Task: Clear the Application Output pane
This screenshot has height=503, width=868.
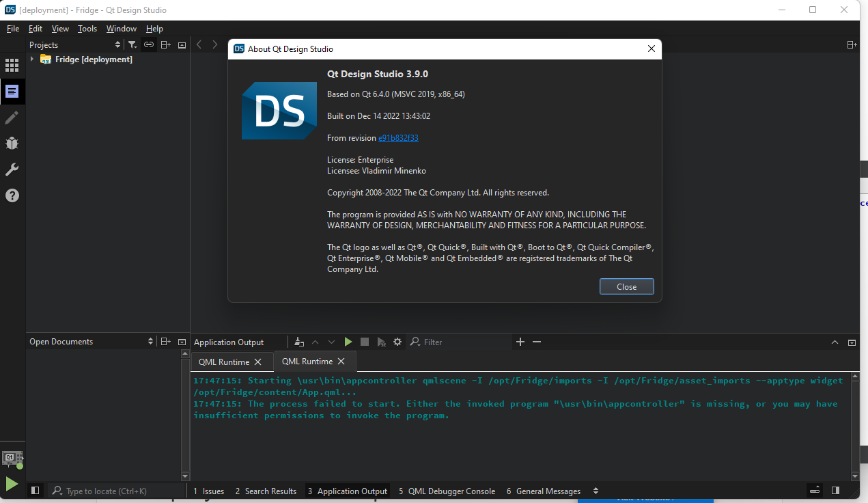Action: (299, 342)
